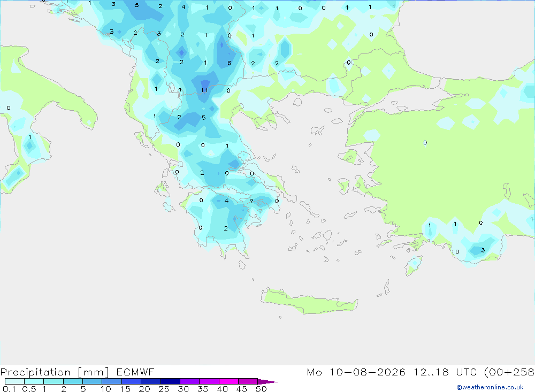Click the legend label '30'

click(183, 389)
